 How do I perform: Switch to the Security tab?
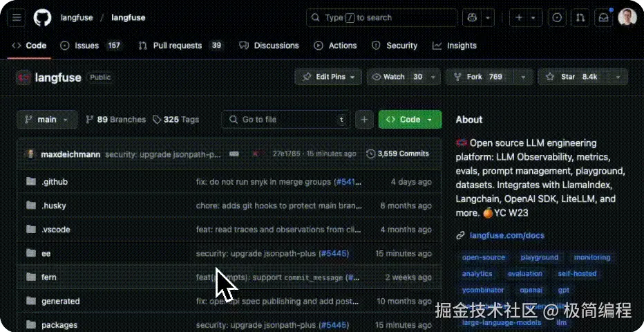point(395,46)
